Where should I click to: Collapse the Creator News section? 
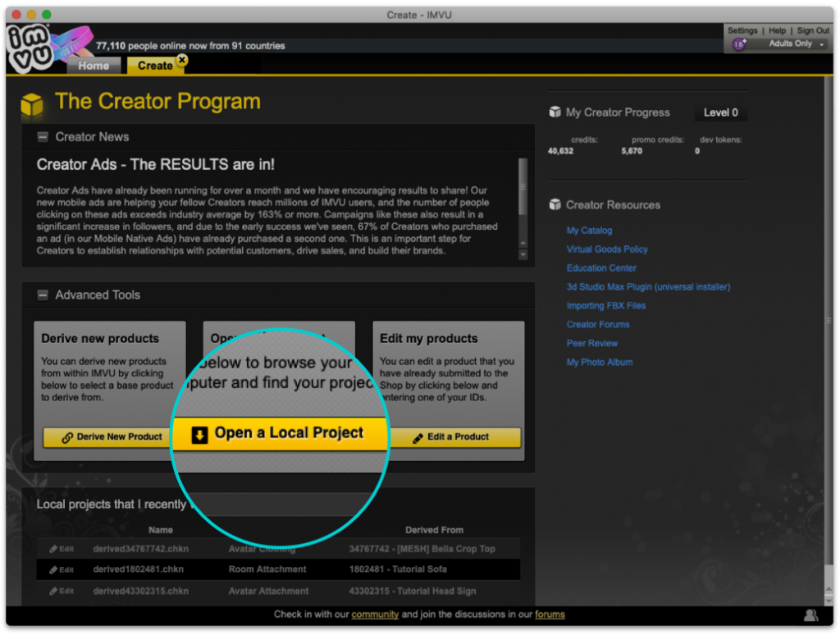point(43,137)
